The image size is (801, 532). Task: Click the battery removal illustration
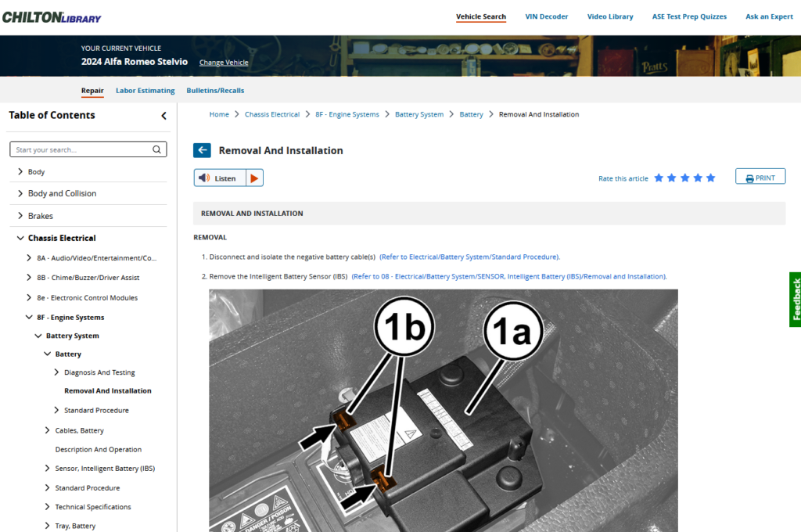point(444,411)
